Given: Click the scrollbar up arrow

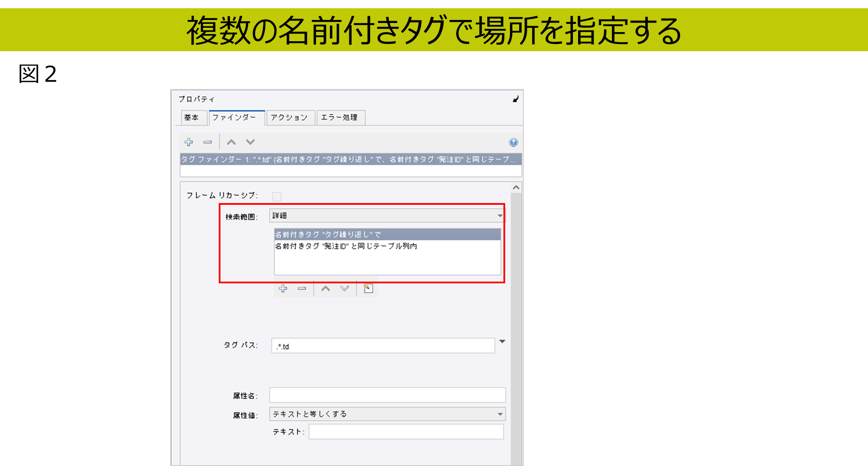Looking at the screenshot, I should click(516, 188).
